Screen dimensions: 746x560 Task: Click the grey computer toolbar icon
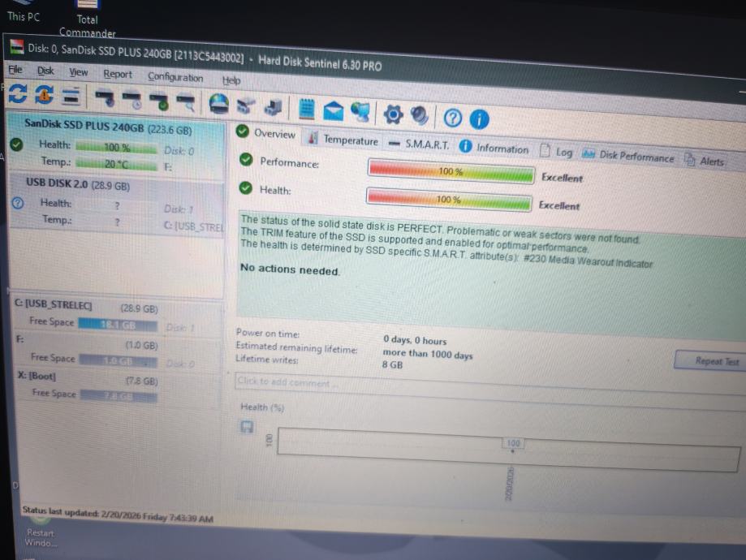(x=273, y=107)
